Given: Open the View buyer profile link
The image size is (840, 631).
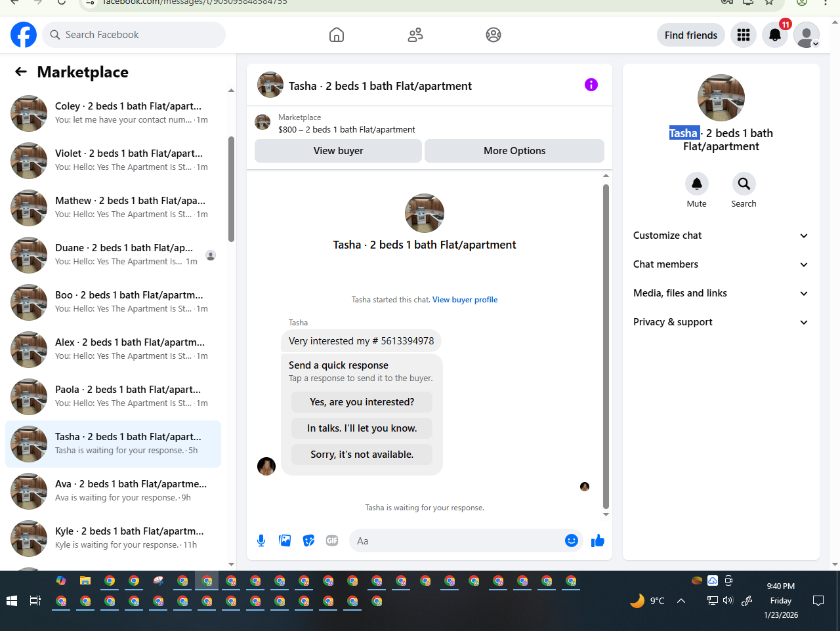Looking at the screenshot, I should [465, 300].
